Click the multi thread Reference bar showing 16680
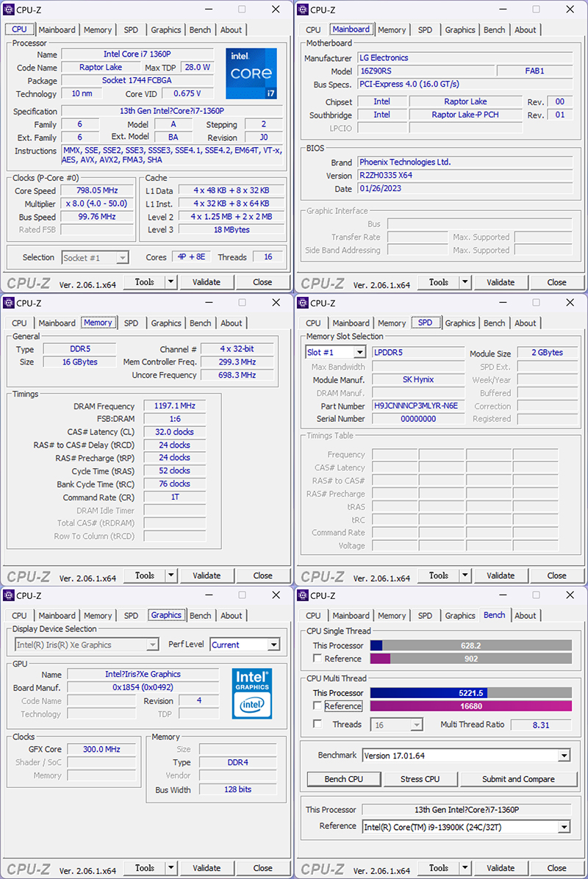Viewport: 588px width, 879px height. pos(471,706)
